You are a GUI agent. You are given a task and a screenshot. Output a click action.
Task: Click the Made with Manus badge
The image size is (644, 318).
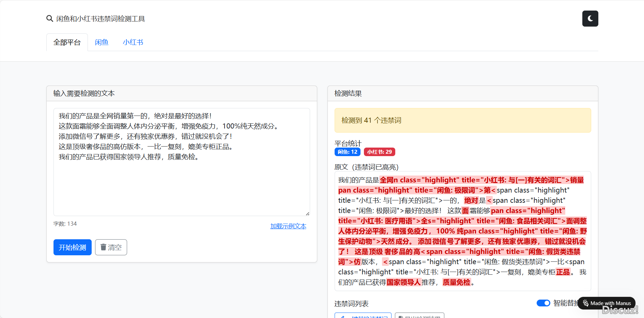(607, 303)
